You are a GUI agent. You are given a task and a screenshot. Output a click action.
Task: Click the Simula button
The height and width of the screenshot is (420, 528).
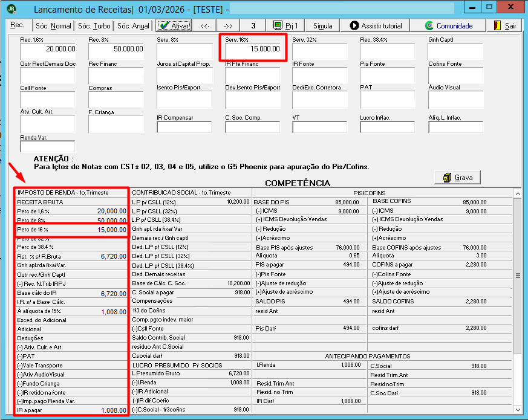(322, 26)
